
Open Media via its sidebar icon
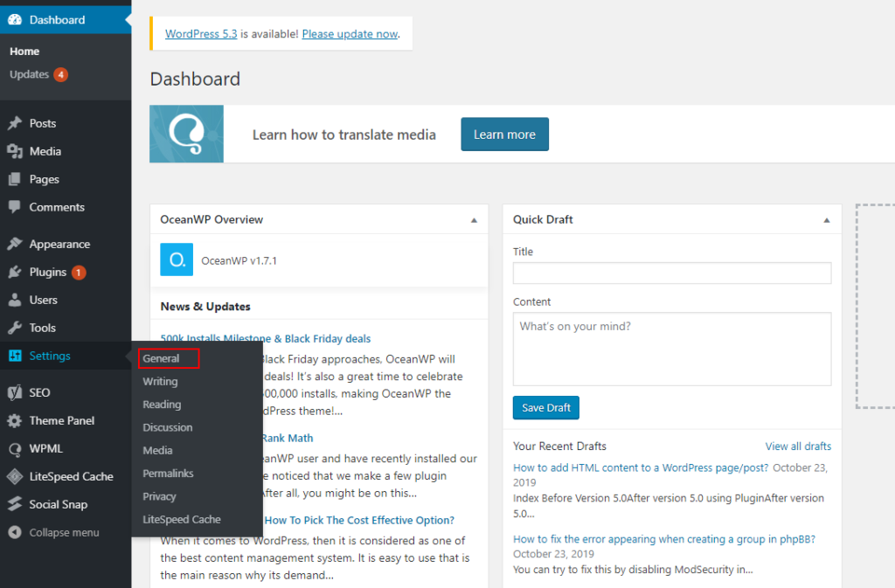(x=15, y=151)
